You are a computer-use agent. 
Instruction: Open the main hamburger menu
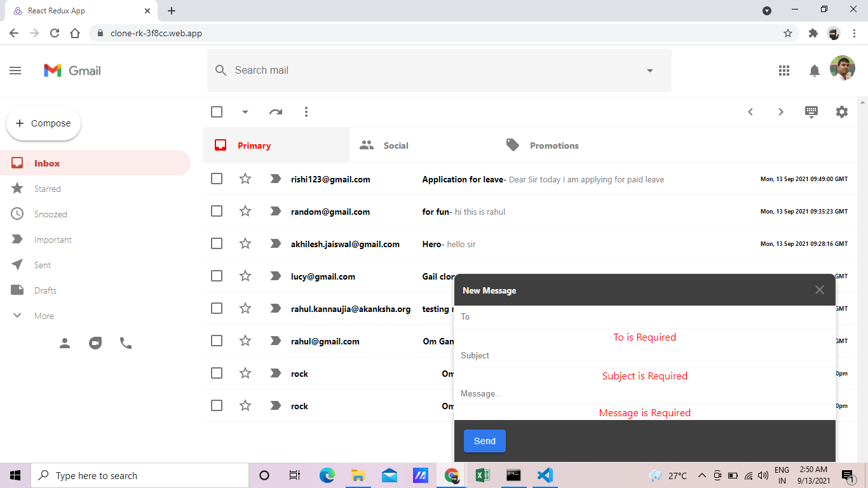pos(15,71)
